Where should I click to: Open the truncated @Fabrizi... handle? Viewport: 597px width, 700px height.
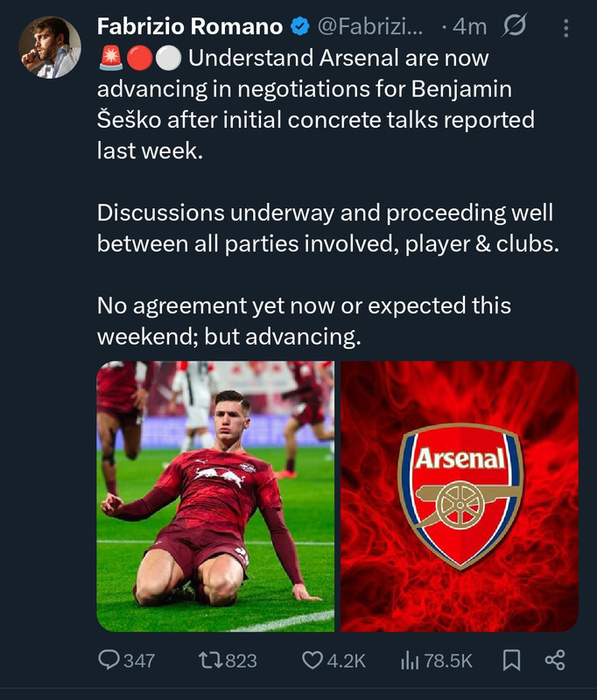(x=369, y=27)
